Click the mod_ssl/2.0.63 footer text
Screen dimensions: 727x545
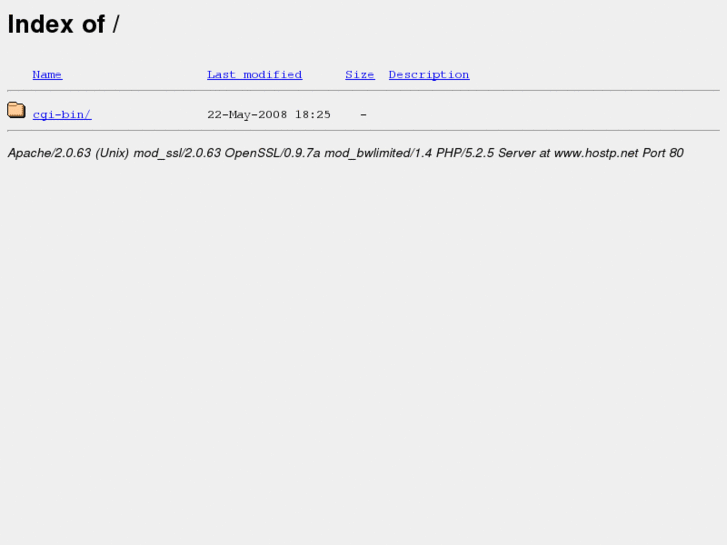177,153
